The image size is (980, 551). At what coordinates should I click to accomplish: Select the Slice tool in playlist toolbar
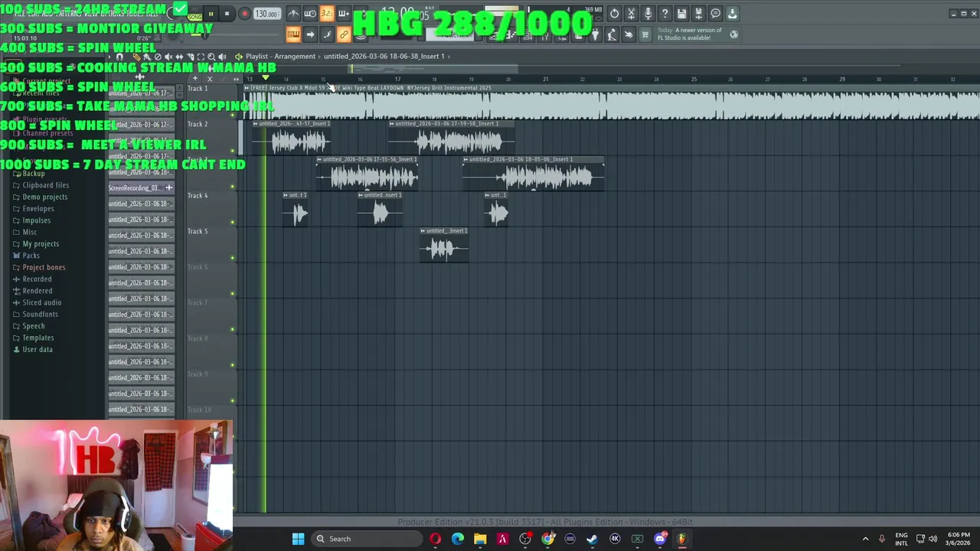click(190, 57)
